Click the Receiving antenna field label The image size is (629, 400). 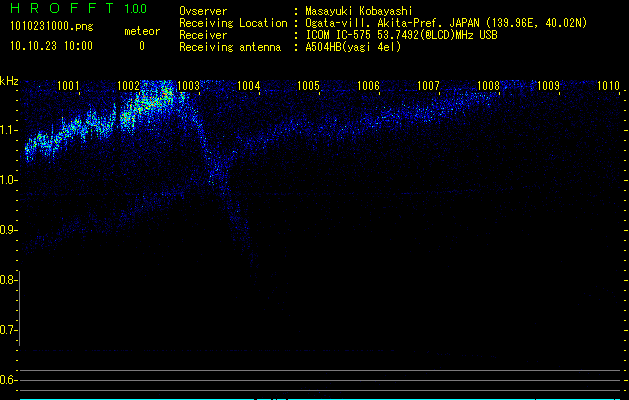(x=230, y=47)
